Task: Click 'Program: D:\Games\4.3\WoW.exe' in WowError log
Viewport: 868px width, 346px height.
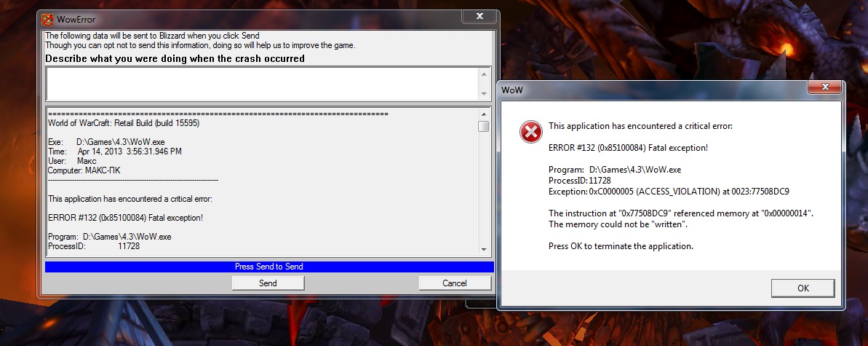Action: [110, 237]
